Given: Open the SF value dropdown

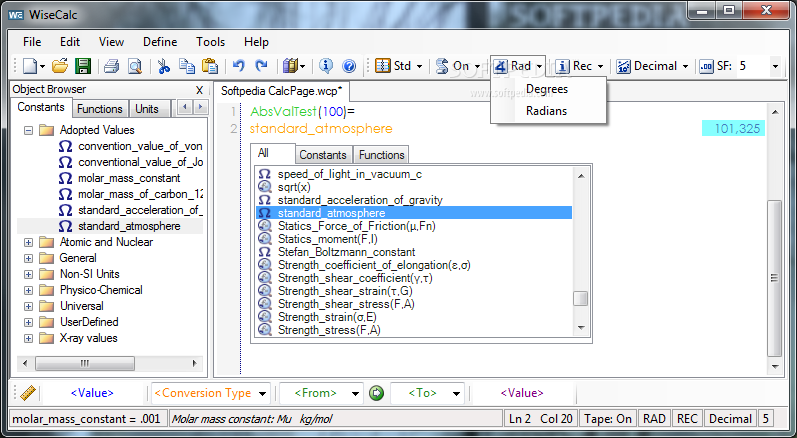Looking at the screenshot, I should click(x=775, y=67).
